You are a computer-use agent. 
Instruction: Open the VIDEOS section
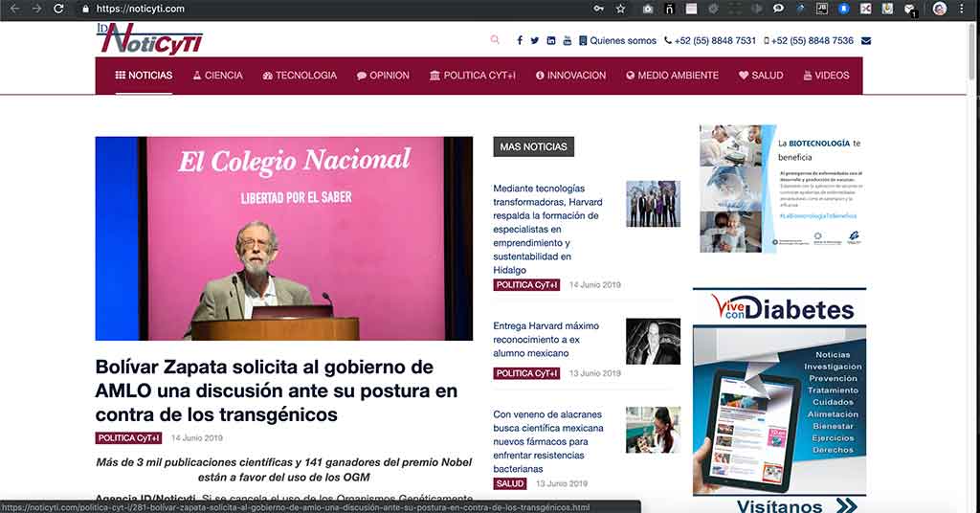pos(826,76)
